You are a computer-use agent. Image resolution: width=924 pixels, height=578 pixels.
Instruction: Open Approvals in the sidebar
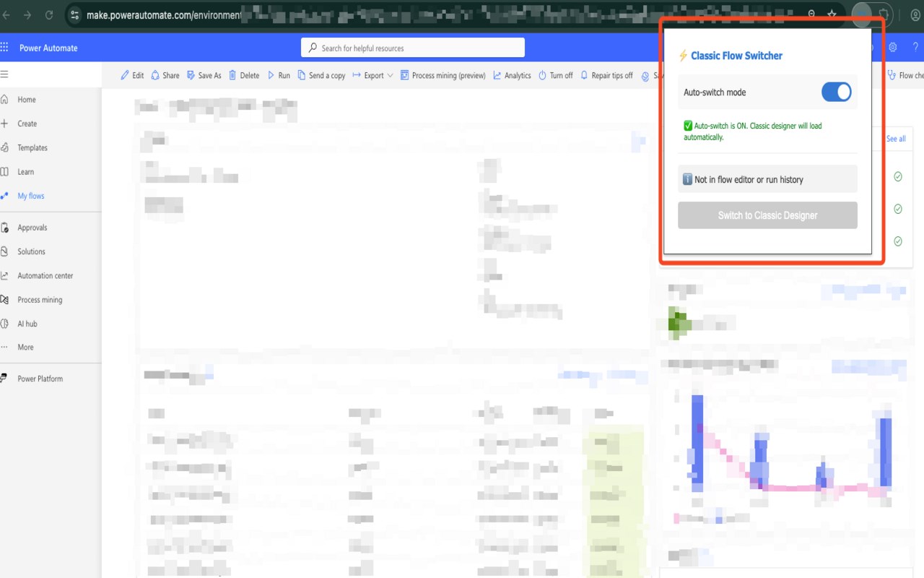click(x=32, y=228)
